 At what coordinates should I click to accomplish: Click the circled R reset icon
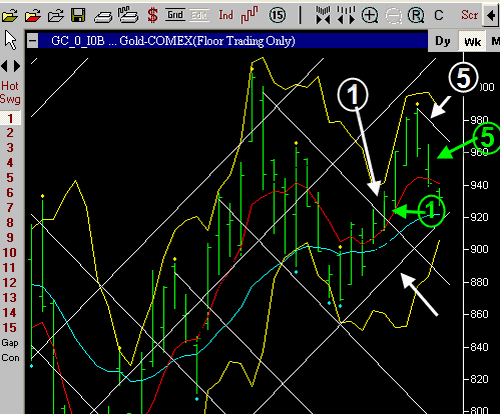[x=416, y=15]
